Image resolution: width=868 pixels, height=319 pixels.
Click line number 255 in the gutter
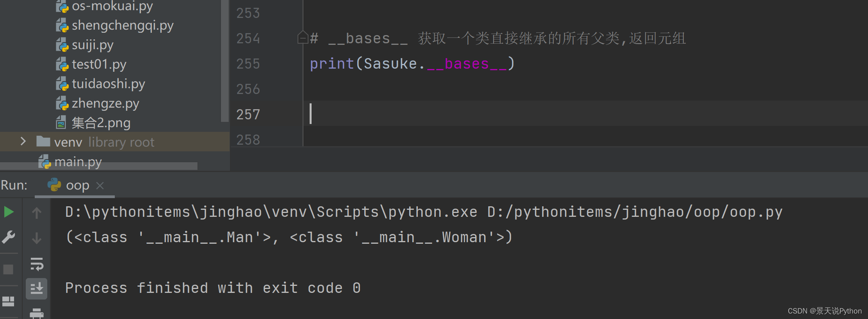(248, 64)
